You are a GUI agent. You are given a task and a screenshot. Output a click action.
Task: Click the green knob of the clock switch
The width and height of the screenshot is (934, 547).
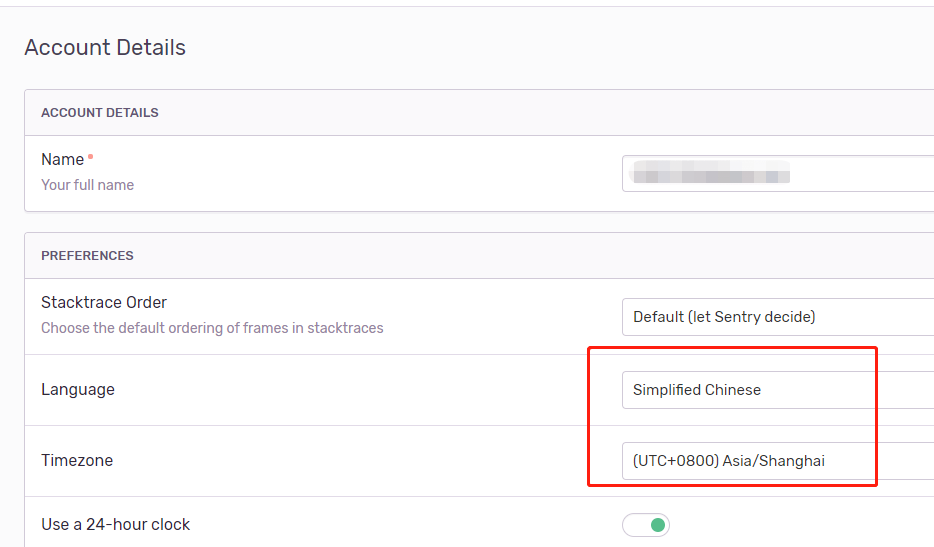[658, 525]
